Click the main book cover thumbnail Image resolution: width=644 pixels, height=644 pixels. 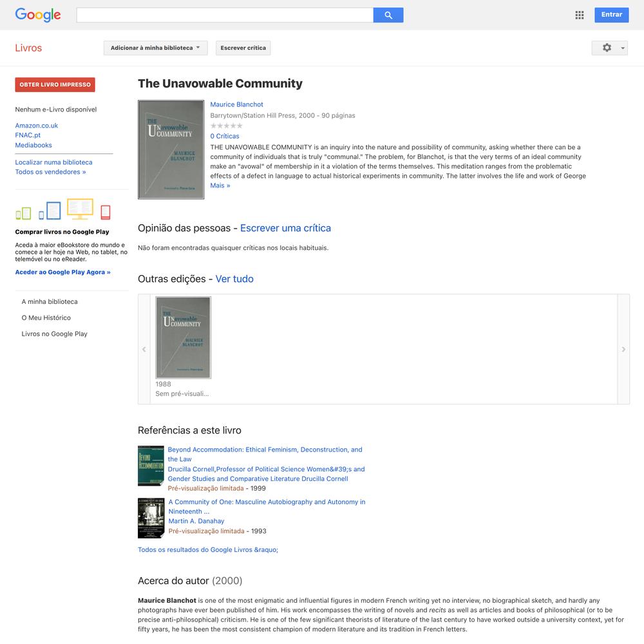click(171, 149)
